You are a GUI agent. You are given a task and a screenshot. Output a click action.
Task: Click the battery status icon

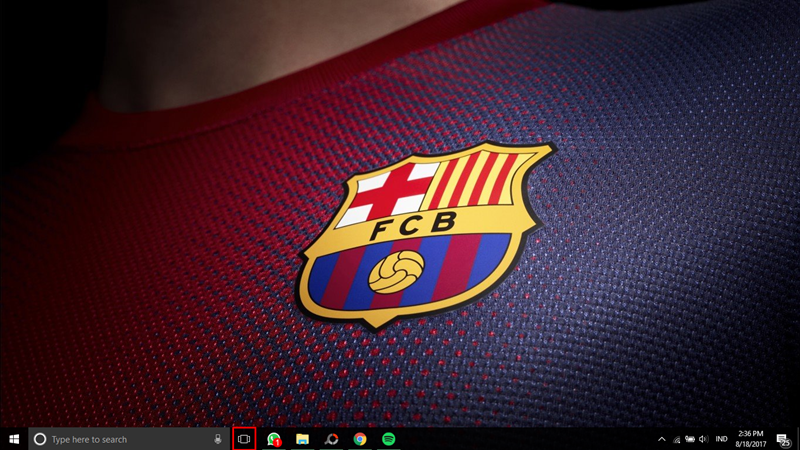690,439
